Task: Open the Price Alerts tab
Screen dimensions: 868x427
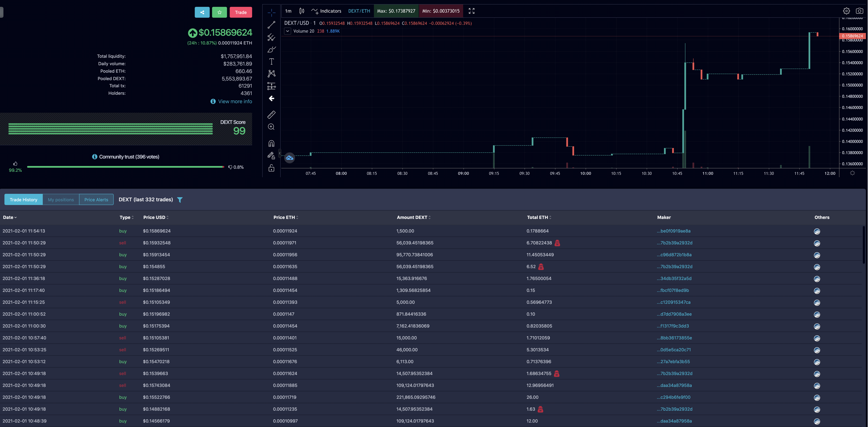Action: tap(96, 200)
